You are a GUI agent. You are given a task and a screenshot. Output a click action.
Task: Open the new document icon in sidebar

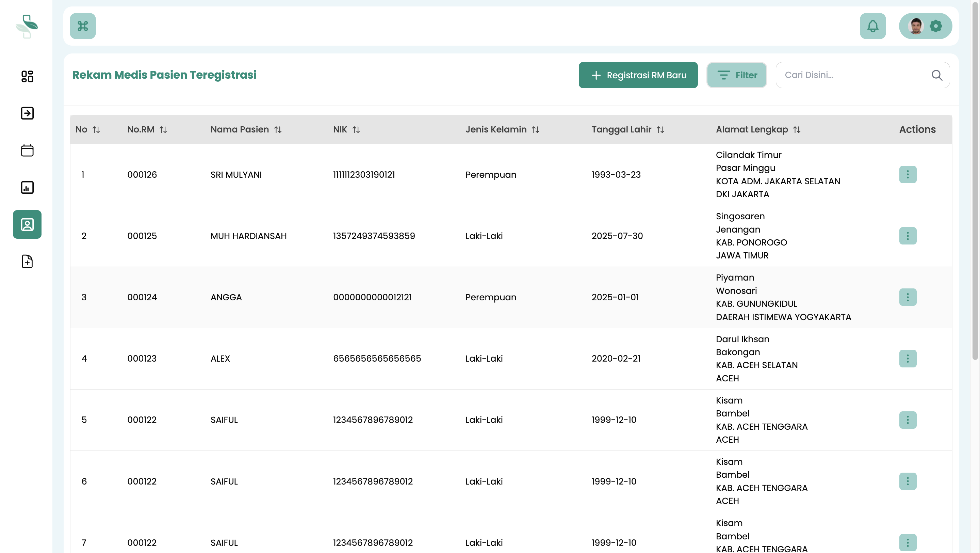coord(27,261)
